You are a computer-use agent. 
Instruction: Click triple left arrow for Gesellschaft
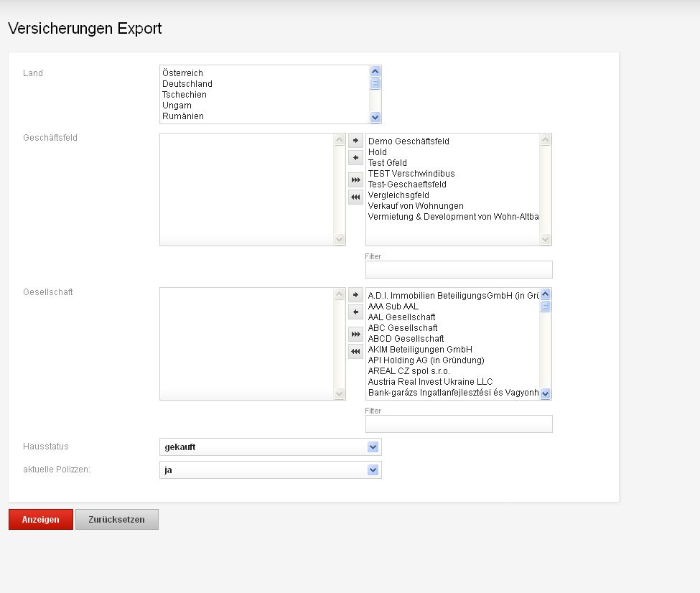(x=355, y=351)
